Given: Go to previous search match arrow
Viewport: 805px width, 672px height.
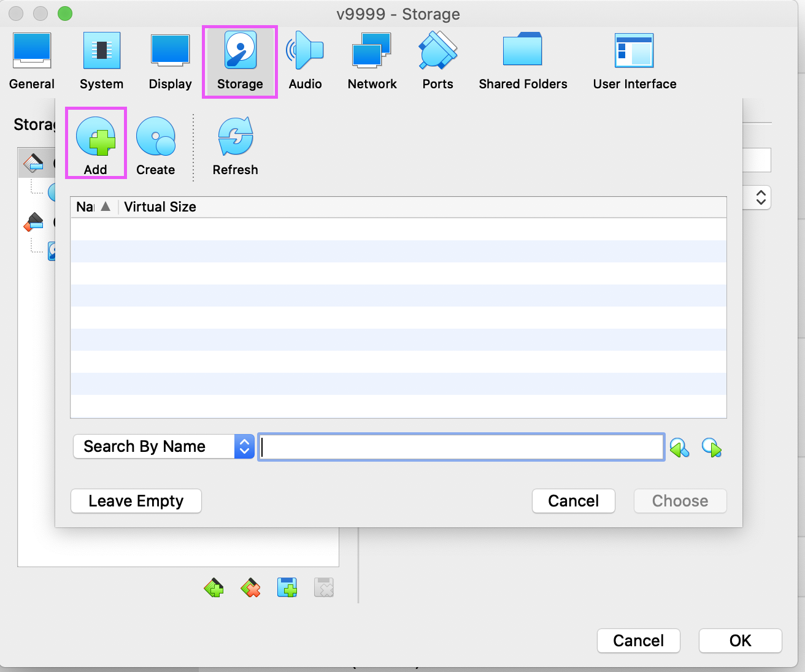Looking at the screenshot, I should [x=679, y=448].
